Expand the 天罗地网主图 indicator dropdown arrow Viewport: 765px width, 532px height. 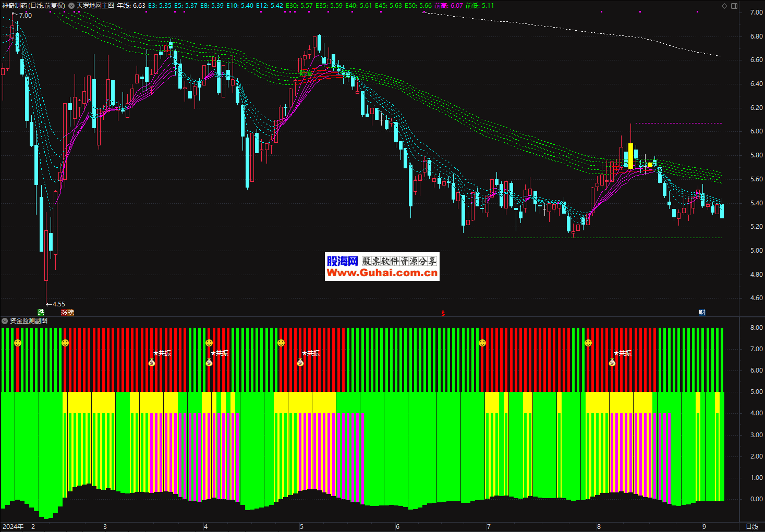click(x=71, y=6)
